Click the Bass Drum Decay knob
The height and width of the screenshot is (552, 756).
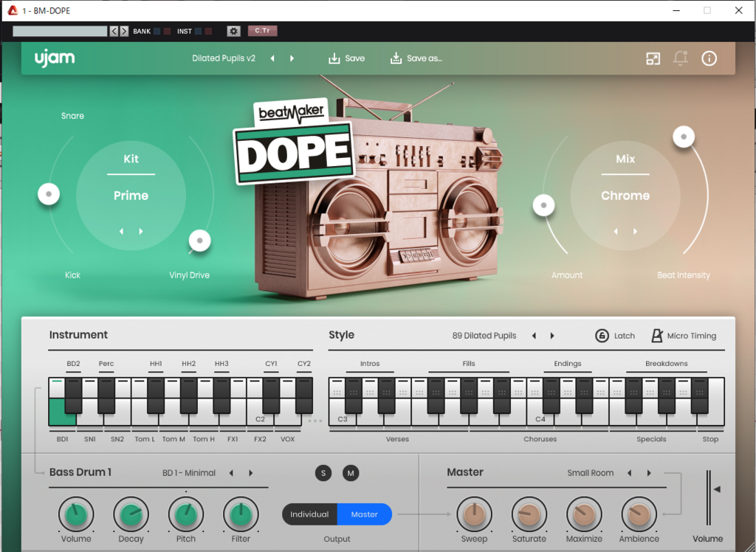click(x=131, y=514)
